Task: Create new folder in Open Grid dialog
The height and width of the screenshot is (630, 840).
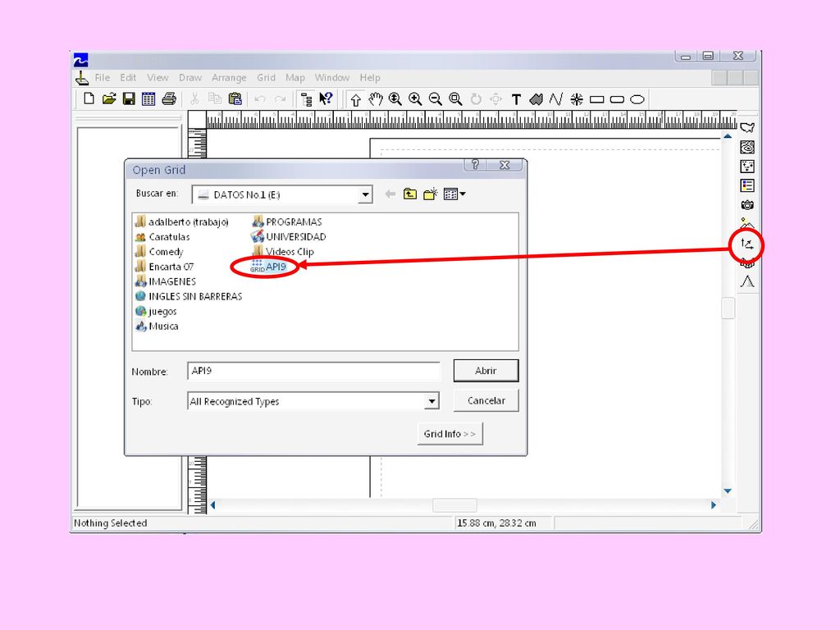Action: pos(430,194)
